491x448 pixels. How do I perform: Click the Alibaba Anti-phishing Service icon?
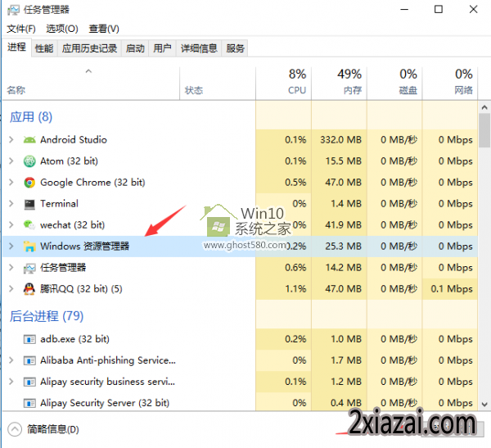pyautogui.click(x=29, y=360)
